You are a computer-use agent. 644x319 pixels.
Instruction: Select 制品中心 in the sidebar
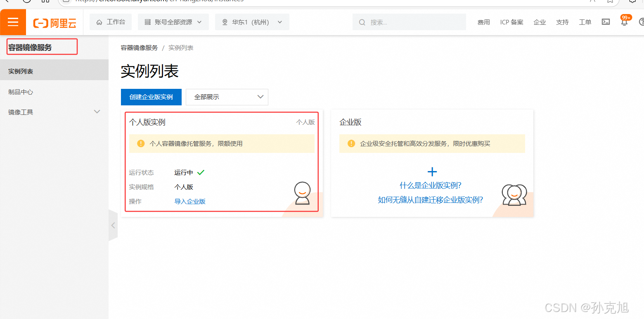(54, 92)
